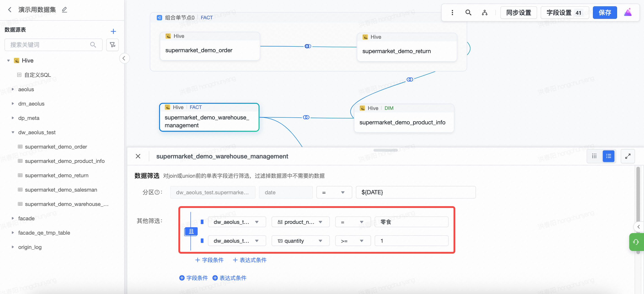Click the search magnifier in top toolbar

(468, 13)
